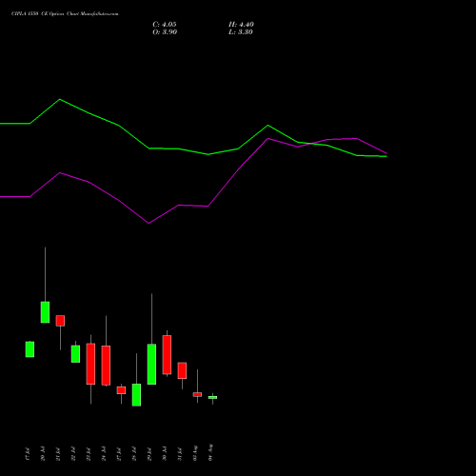Viewport: 476px width, 476px height.
Task: Click the red candle above 21 Jul
Action: click(x=60, y=321)
